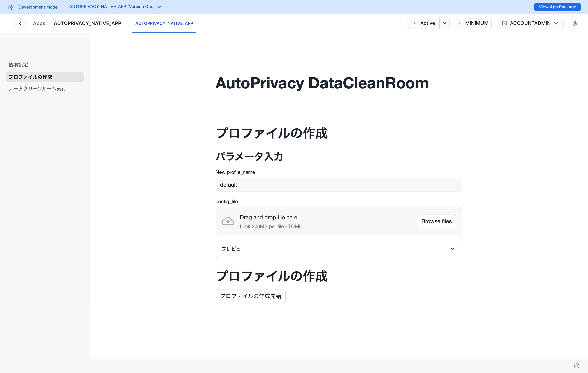Open the settings gear icon
The height and width of the screenshot is (373, 588).
[575, 23]
